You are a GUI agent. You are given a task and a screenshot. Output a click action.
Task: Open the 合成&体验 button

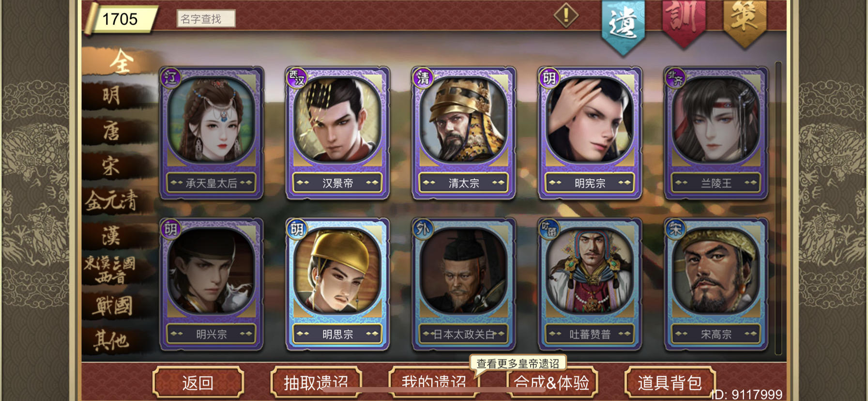point(552,383)
